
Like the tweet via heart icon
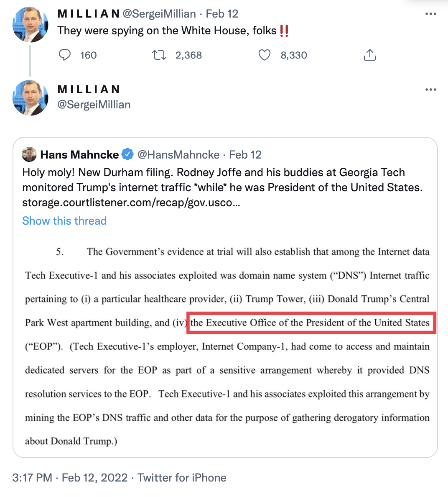pos(265,55)
